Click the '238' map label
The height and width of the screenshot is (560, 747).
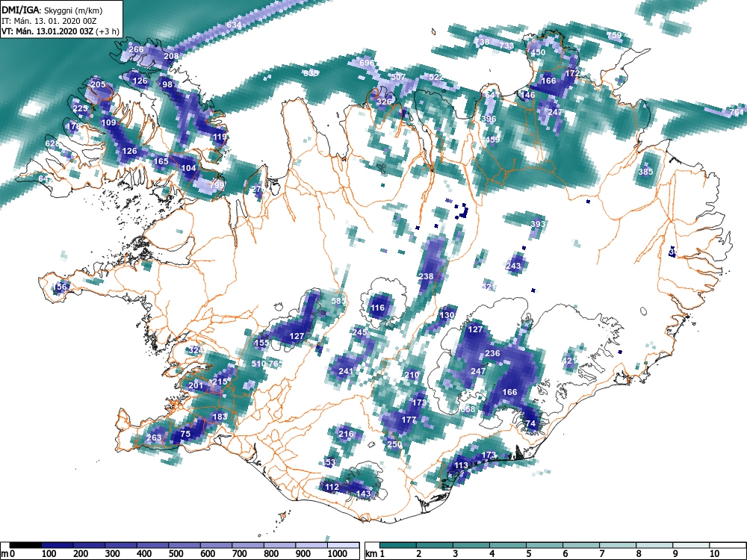[x=426, y=276]
